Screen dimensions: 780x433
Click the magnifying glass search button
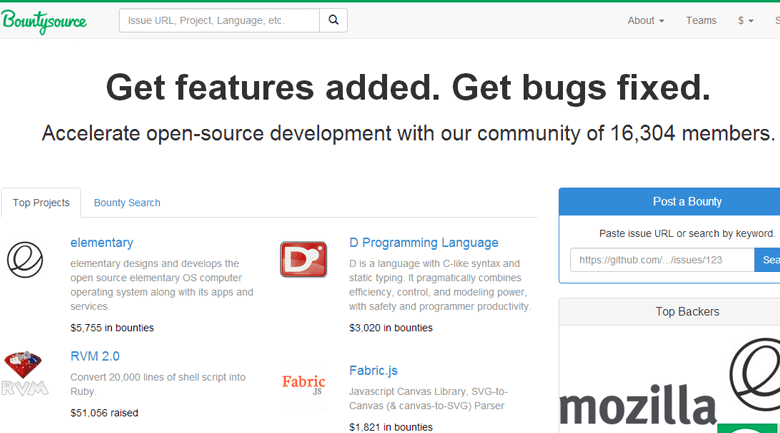(333, 20)
